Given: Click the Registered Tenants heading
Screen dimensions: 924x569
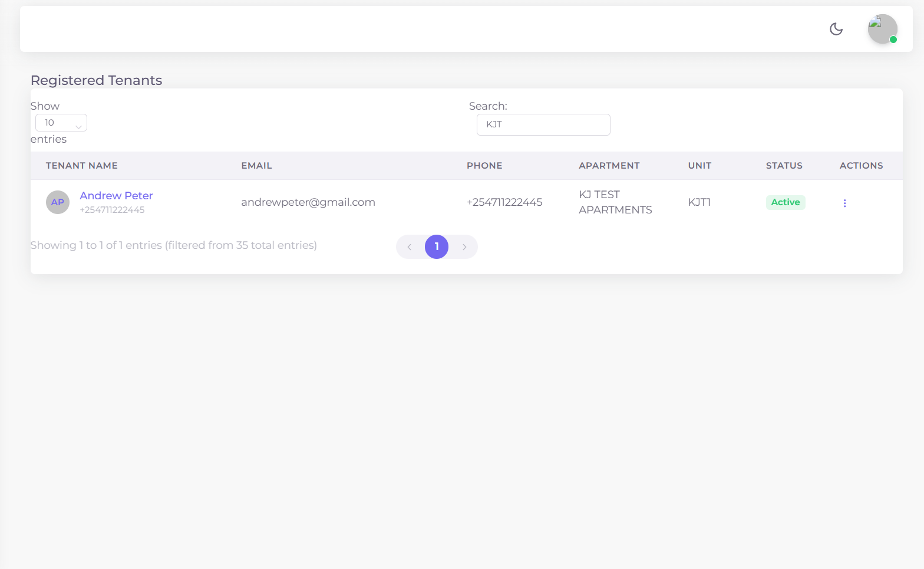Looking at the screenshot, I should point(96,80).
